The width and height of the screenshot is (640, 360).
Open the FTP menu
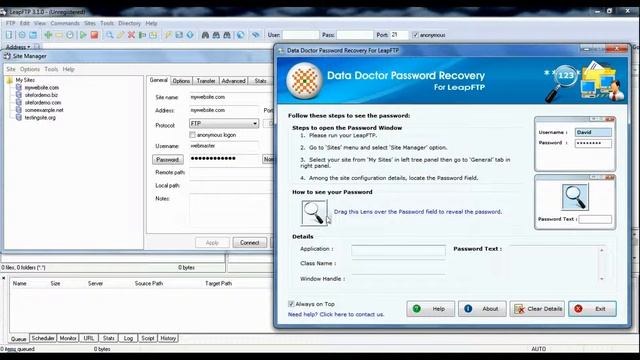10,23
